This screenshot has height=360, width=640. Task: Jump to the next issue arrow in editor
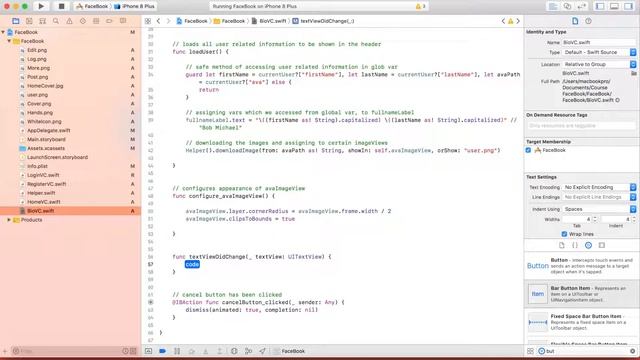pyautogui.click(x=518, y=21)
